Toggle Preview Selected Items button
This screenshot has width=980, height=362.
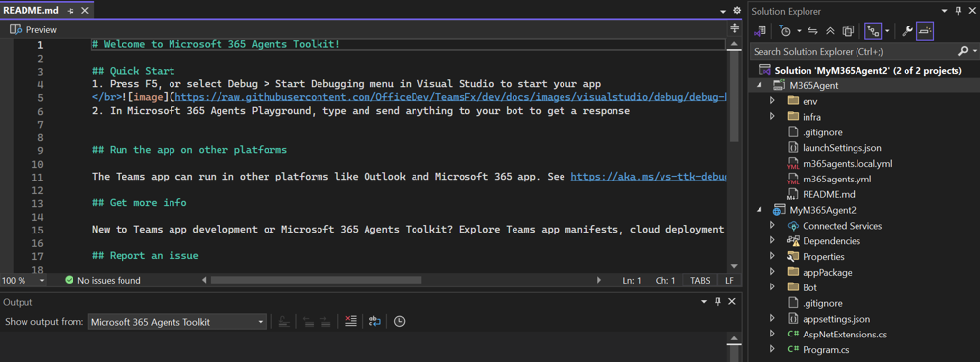(x=925, y=30)
